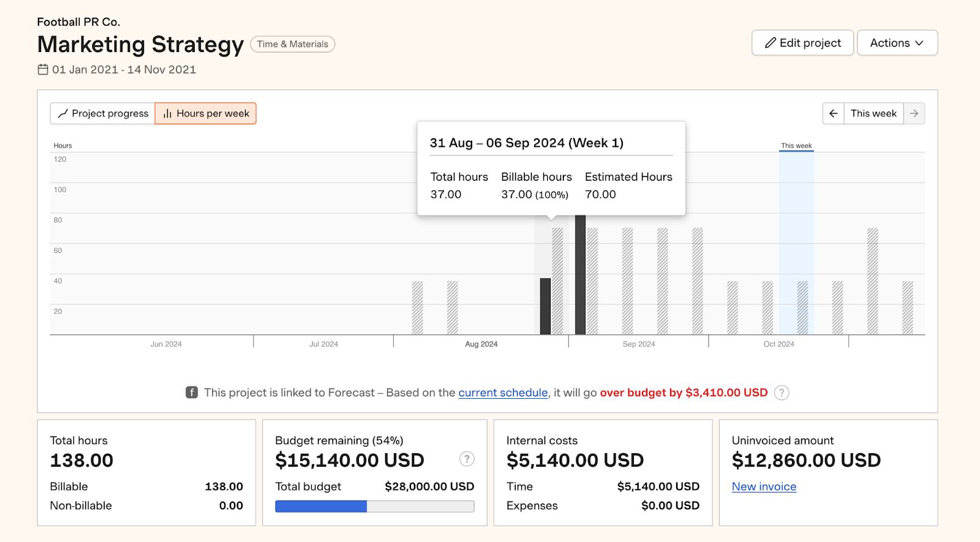Click the next week right arrow

[914, 113]
